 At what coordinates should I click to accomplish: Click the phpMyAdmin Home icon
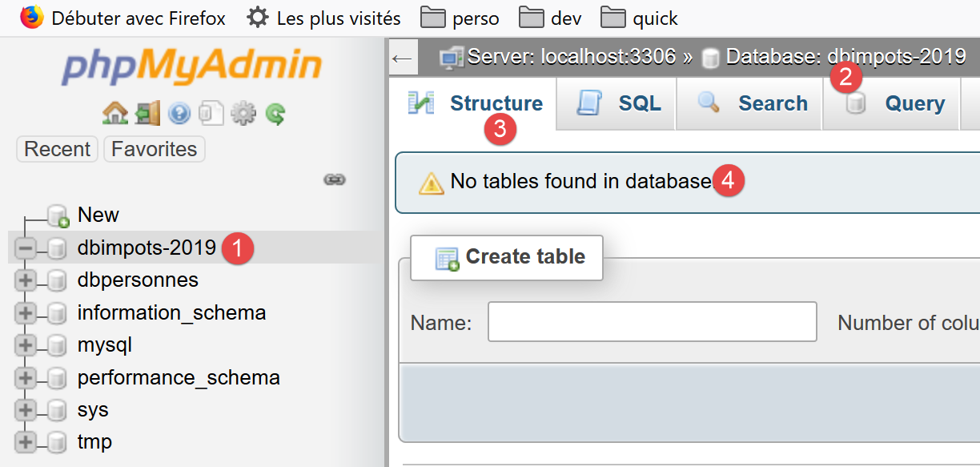point(115,115)
